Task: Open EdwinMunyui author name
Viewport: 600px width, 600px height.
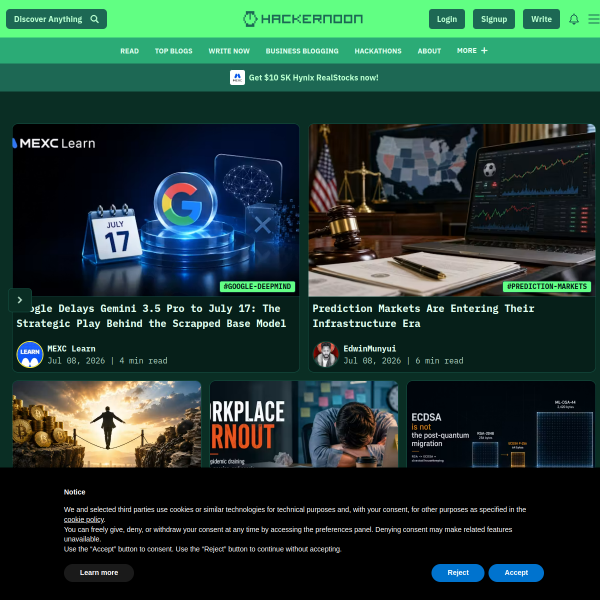Action: pyautogui.click(x=370, y=349)
